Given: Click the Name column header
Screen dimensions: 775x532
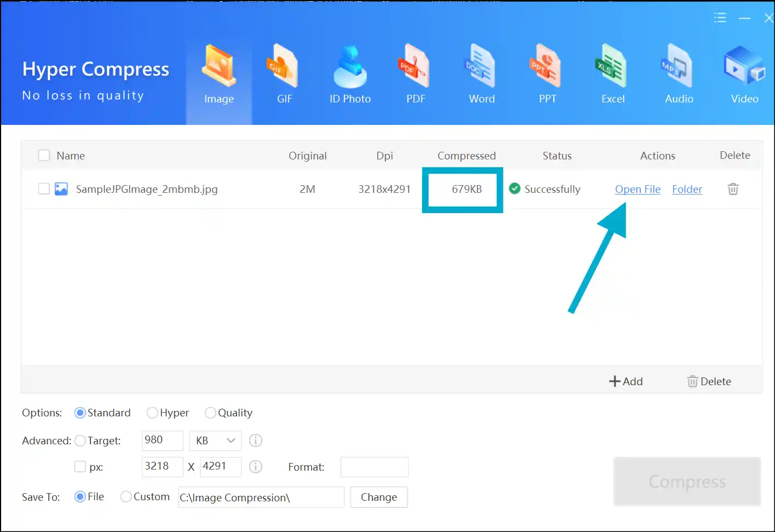Looking at the screenshot, I should click(71, 156).
